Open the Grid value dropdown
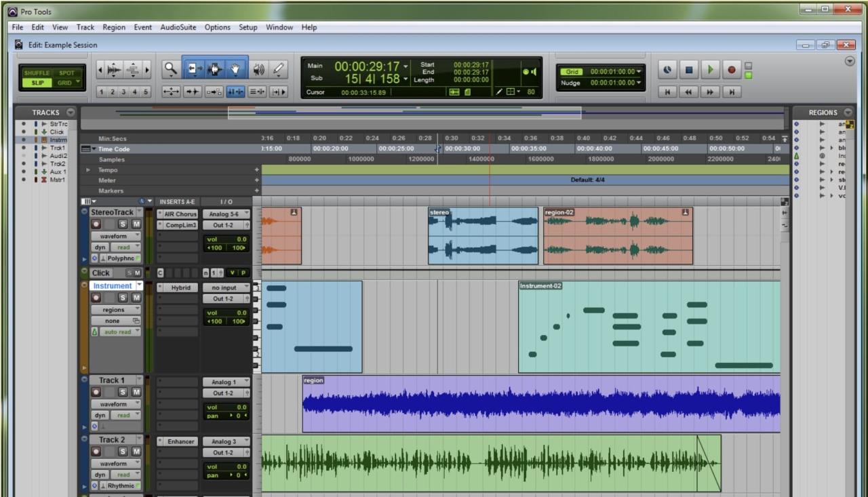The height and width of the screenshot is (497, 868). coord(639,71)
